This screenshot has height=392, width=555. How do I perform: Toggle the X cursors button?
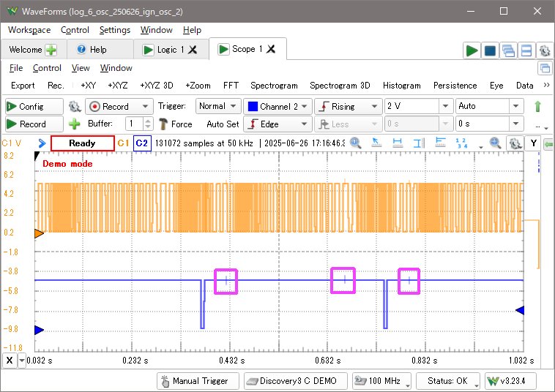pyautogui.click(x=10, y=361)
